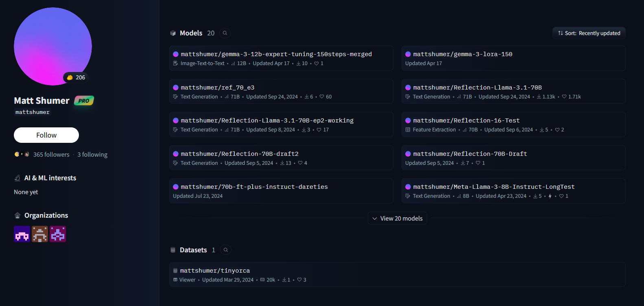Click the heart icon on Reflection-70B-draft2
The height and width of the screenshot is (306, 644).
(300, 163)
